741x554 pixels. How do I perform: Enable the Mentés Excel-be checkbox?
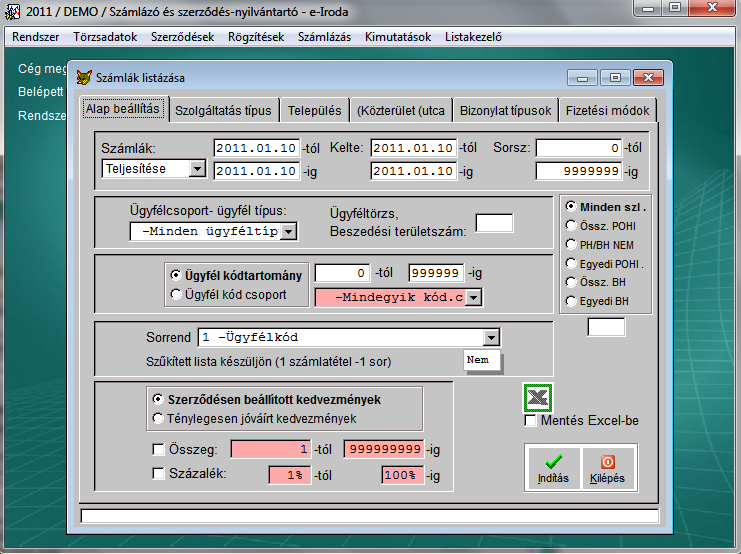531,420
